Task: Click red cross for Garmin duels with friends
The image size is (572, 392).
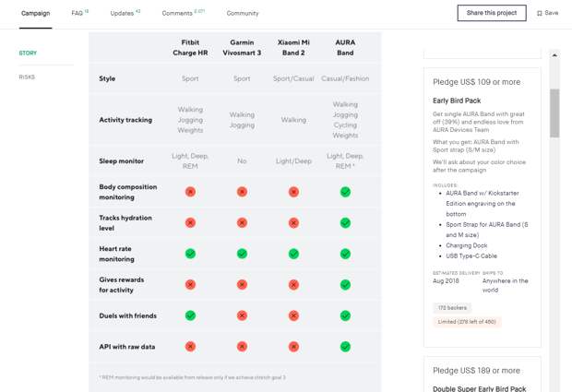Action: coord(242,315)
